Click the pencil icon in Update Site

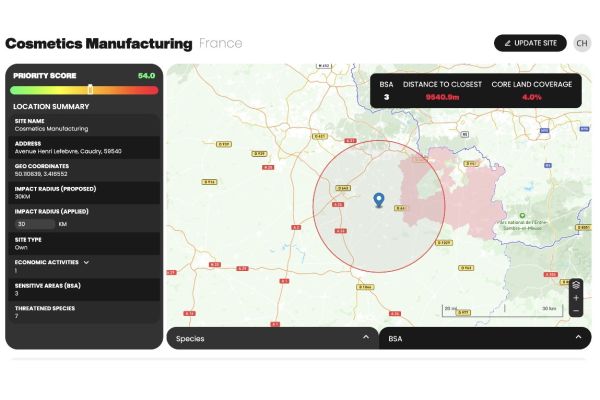tap(508, 43)
